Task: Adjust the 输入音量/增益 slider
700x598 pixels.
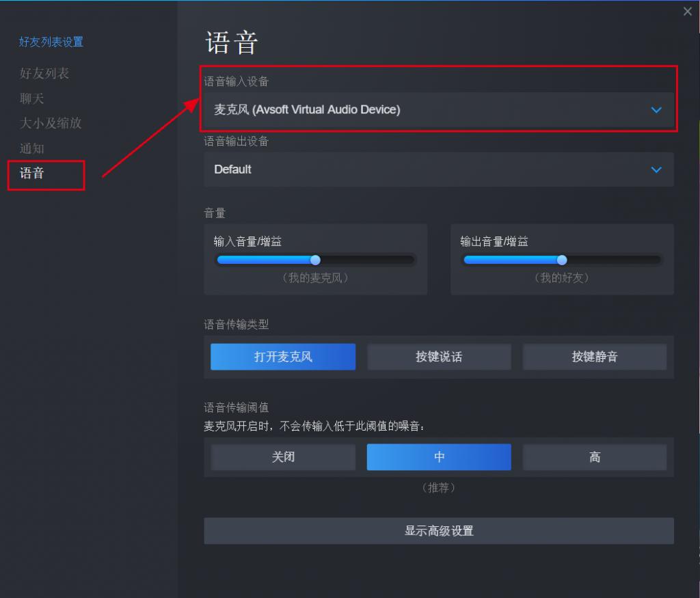Action: [x=314, y=260]
